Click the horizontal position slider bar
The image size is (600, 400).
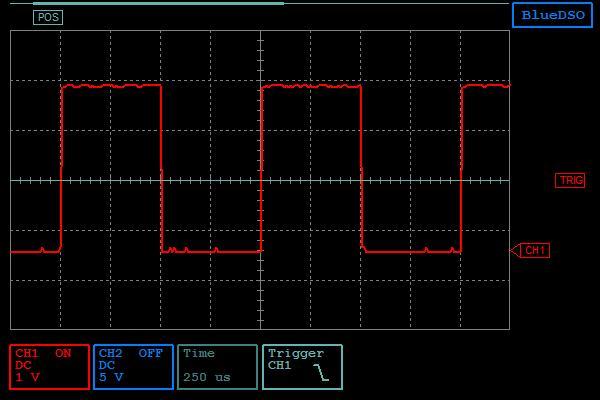click(158, 3)
